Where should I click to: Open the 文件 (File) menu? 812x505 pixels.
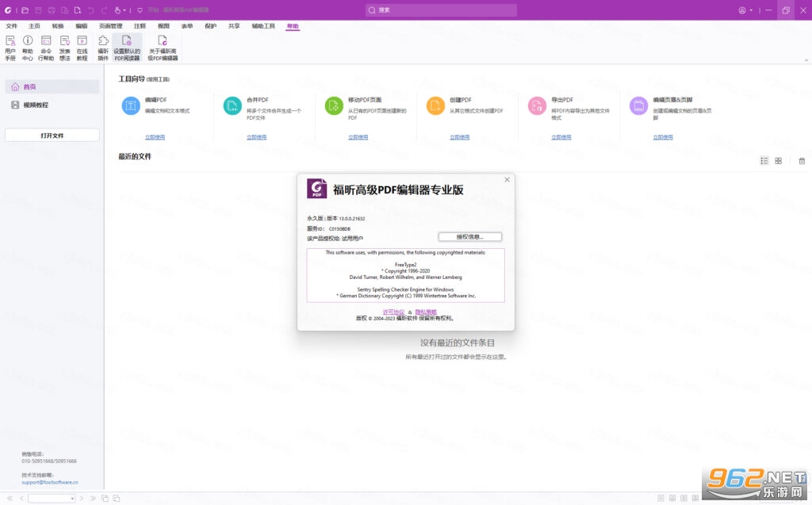point(11,26)
